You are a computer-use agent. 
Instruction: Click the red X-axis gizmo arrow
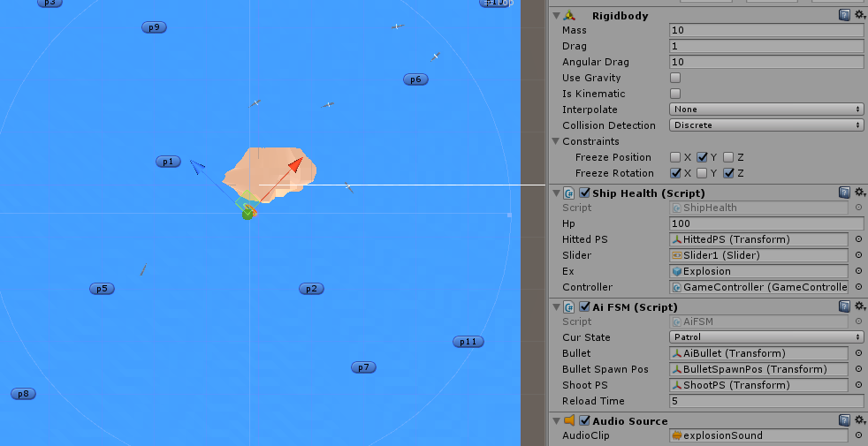(295, 164)
